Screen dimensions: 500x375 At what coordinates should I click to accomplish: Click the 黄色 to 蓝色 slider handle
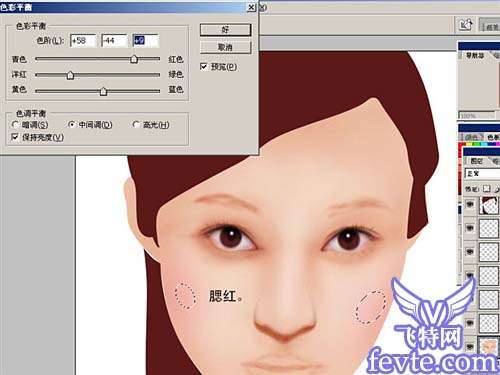click(x=104, y=91)
